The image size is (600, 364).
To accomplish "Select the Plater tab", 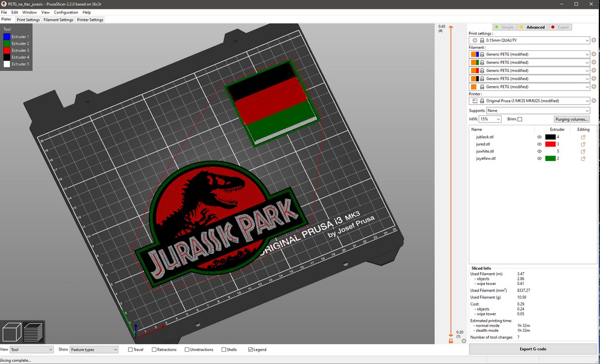I will pyautogui.click(x=6, y=19).
